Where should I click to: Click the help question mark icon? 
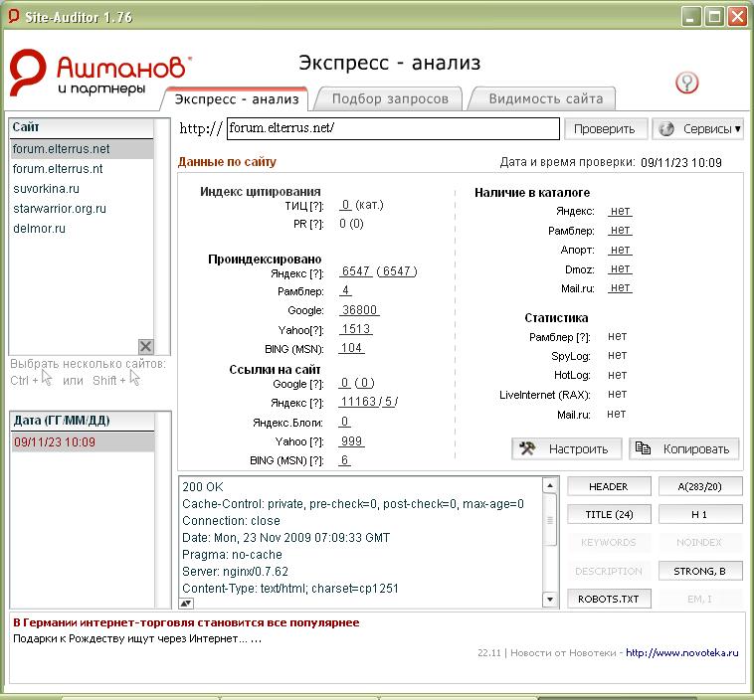coord(686,83)
